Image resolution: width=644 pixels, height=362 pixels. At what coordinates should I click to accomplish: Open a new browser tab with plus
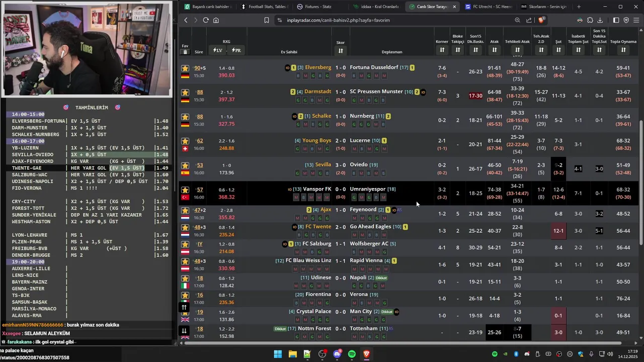point(579,7)
